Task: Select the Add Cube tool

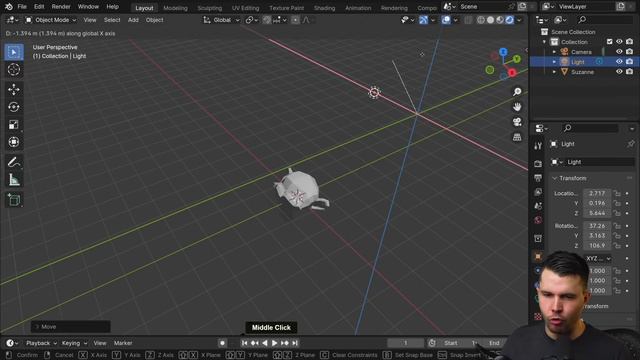Action: click(14, 200)
